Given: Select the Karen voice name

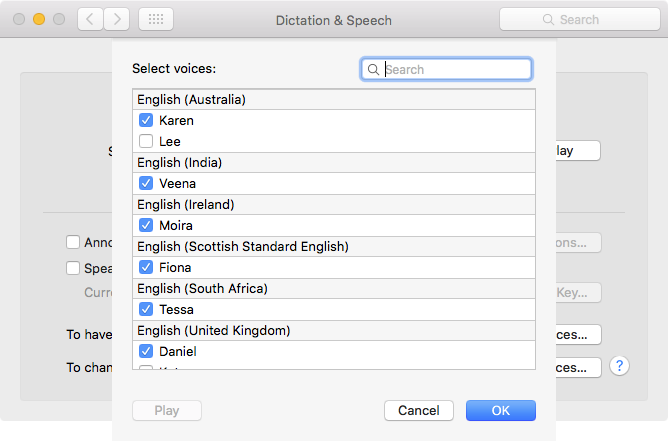Looking at the screenshot, I should pyautogui.click(x=176, y=121).
